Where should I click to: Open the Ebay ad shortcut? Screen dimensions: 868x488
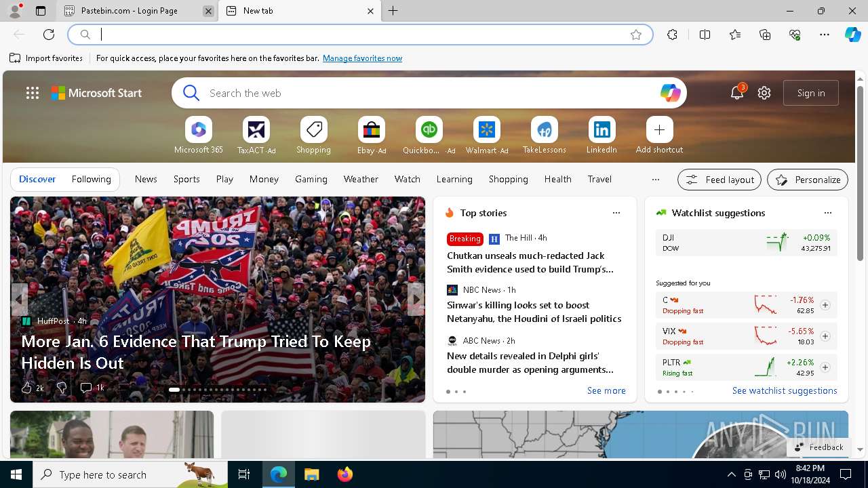pyautogui.click(x=371, y=136)
